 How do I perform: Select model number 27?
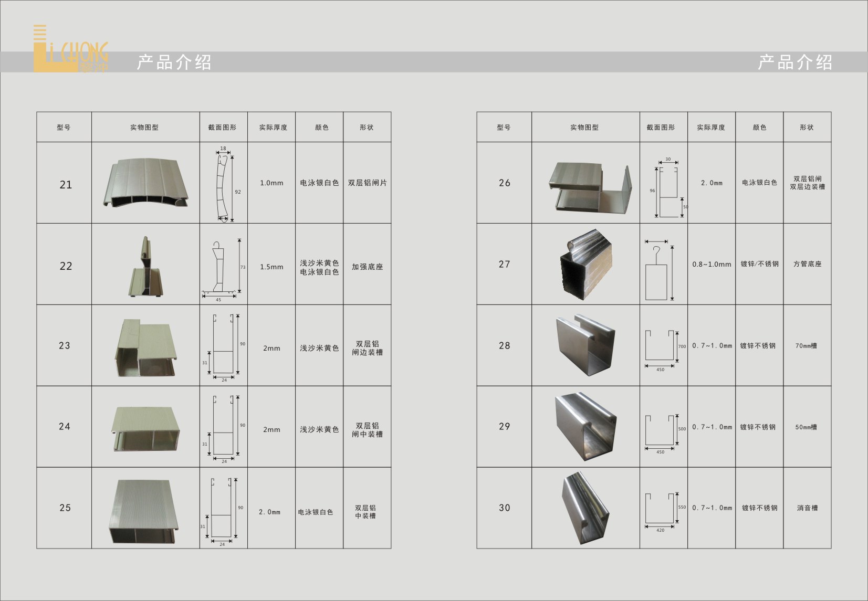tap(505, 264)
